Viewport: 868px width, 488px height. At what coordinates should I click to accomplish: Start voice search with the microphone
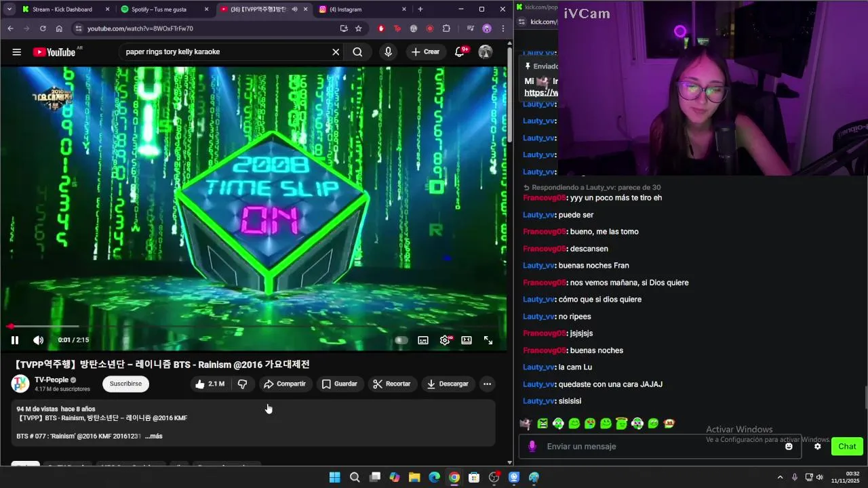point(388,52)
